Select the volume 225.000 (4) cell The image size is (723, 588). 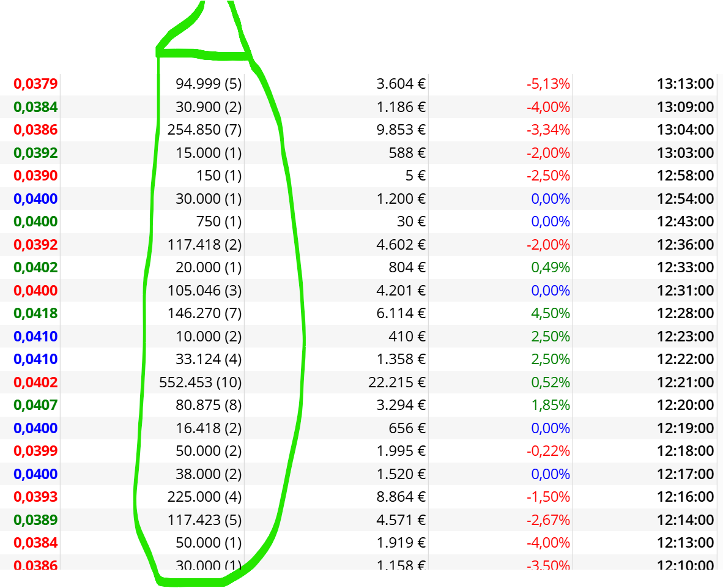pyautogui.click(x=204, y=497)
